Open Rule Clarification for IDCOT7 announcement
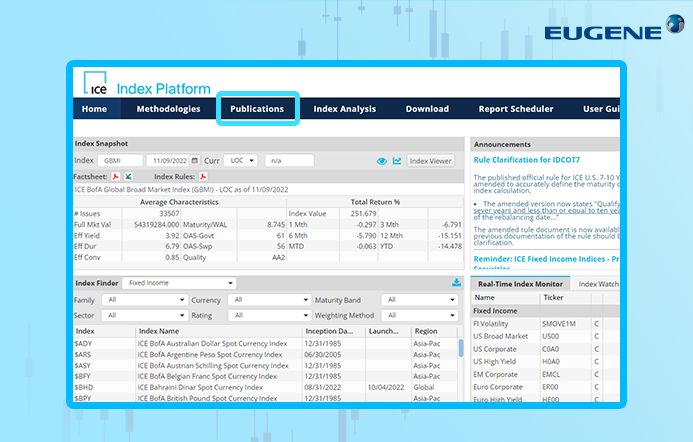 (x=526, y=160)
